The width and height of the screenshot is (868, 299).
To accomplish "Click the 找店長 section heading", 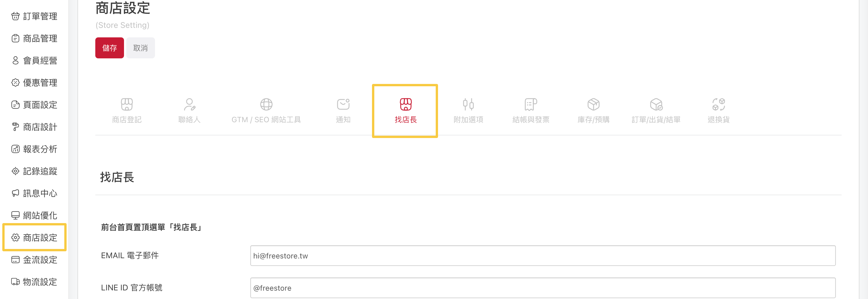I will tap(117, 177).
